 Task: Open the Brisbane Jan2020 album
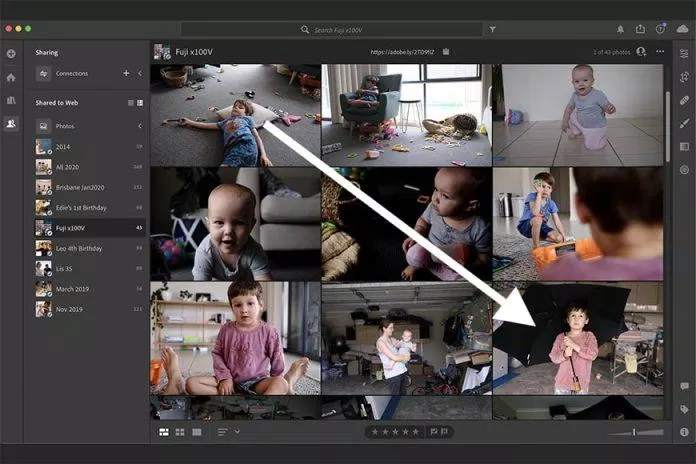coord(89,187)
